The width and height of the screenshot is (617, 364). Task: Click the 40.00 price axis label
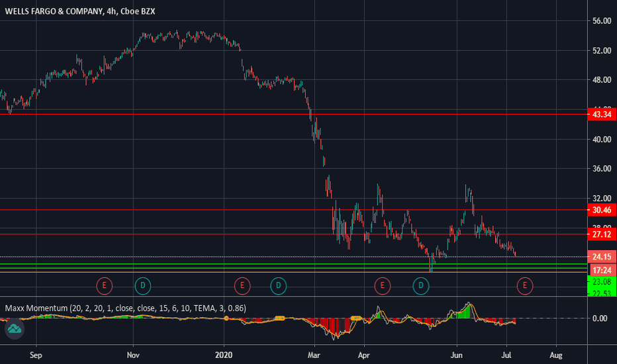[602, 139]
